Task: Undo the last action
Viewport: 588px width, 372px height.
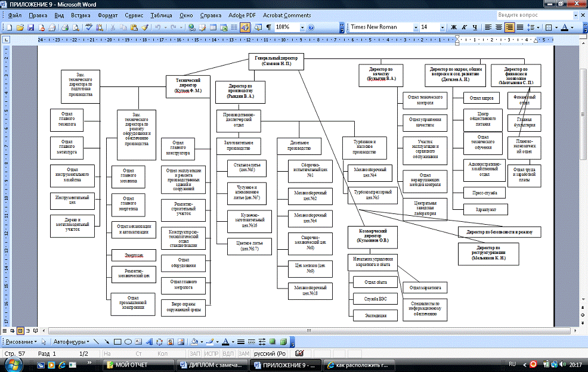Action: click(157, 27)
